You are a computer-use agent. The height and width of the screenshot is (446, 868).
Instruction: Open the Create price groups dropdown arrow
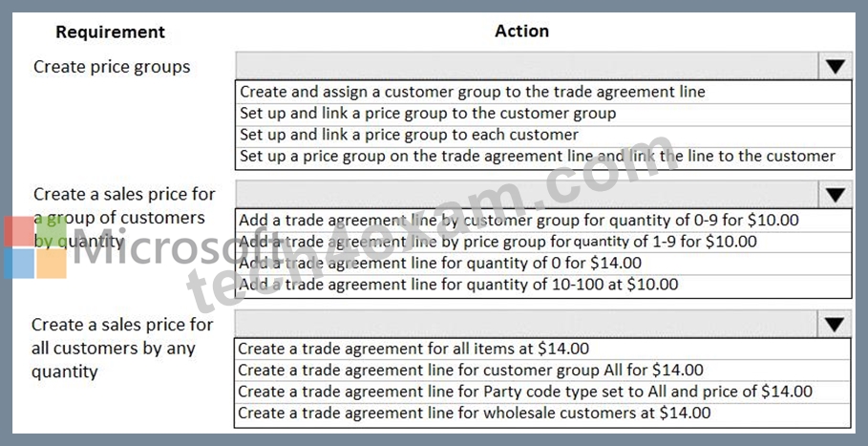(836, 67)
